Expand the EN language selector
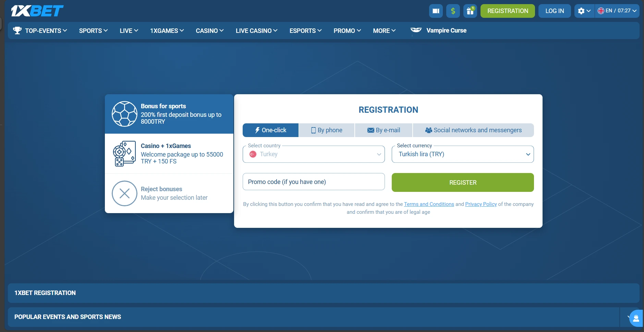Screen dimensions: 644x332 pyautogui.click(x=618, y=11)
